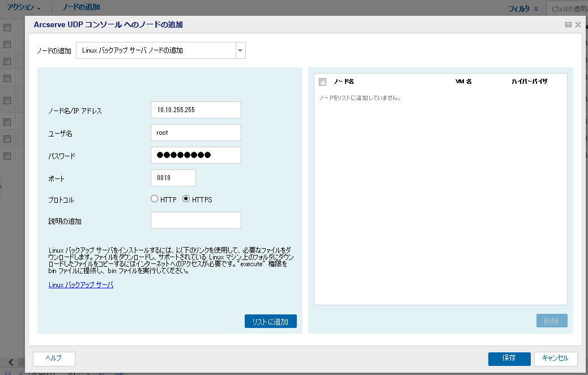
Task: Click the left scroll arrow at bottom
Action: pyautogui.click(x=11, y=362)
